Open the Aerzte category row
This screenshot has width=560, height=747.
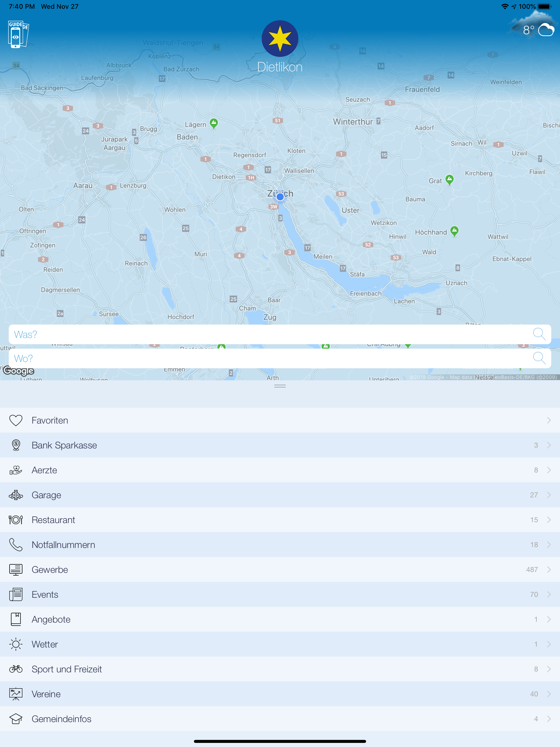pos(44,470)
